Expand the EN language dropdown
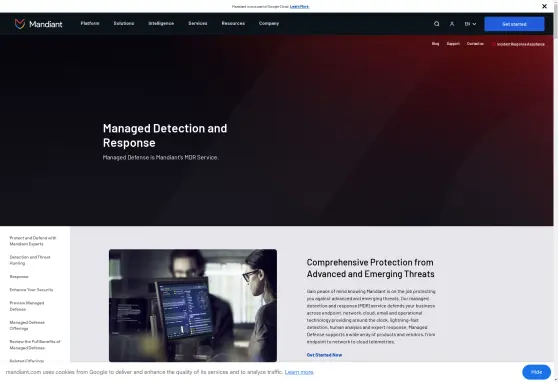This screenshot has width=558, height=382. 470,24
